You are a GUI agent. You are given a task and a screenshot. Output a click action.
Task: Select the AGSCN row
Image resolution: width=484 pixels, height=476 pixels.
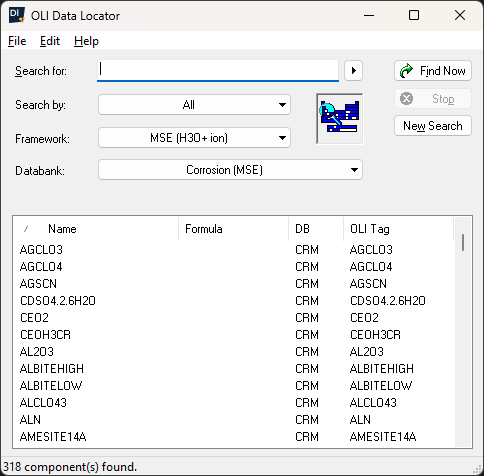tap(234, 284)
